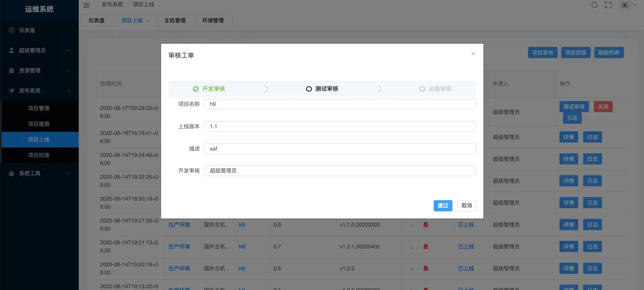Open a 生产环境 link in the table
The width and height of the screenshot is (644, 290).
pos(179,224)
